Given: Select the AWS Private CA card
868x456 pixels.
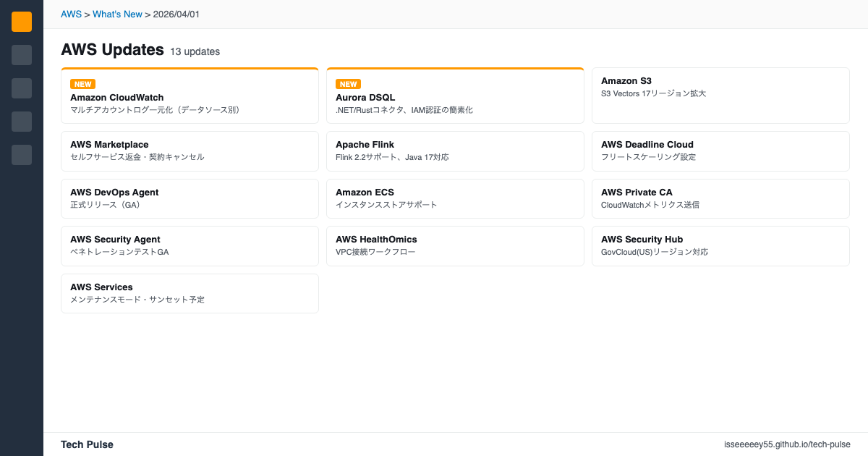Looking at the screenshot, I should (720, 198).
